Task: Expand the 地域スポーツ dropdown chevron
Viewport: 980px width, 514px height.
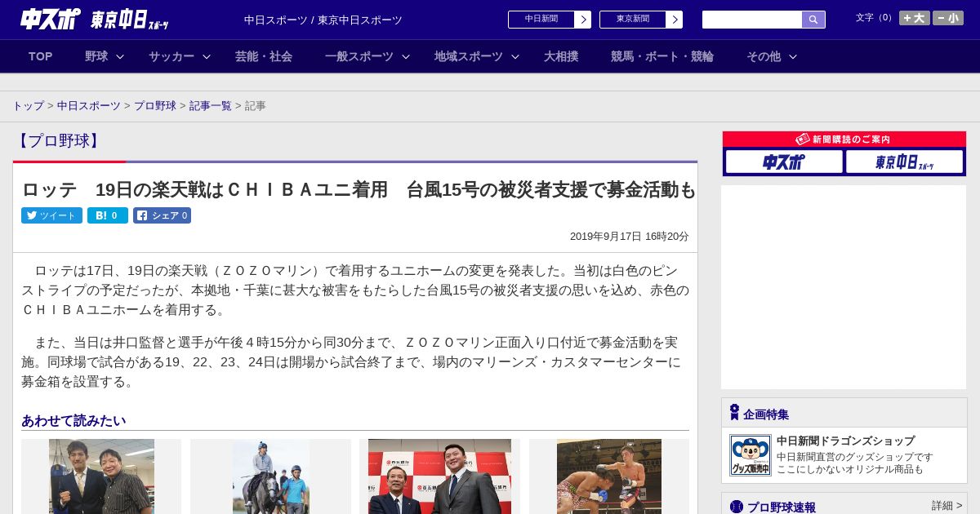Action: [515, 56]
